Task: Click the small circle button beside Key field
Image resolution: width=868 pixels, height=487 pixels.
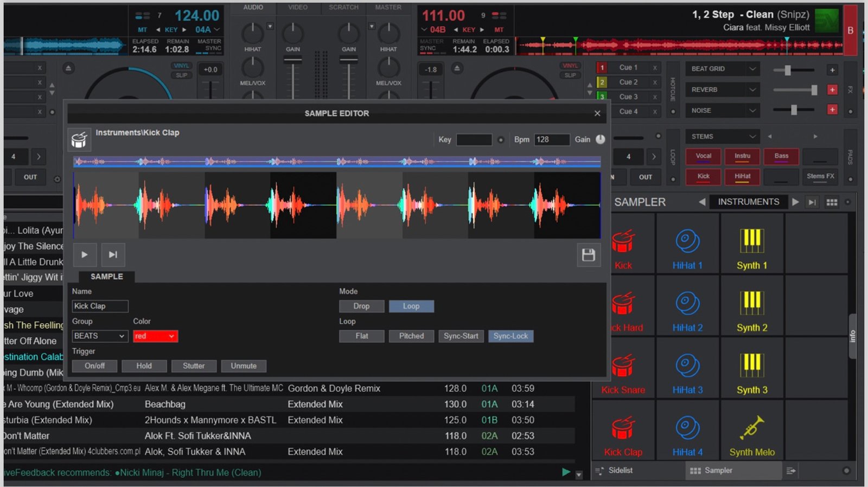Action: click(x=501, y=140)
